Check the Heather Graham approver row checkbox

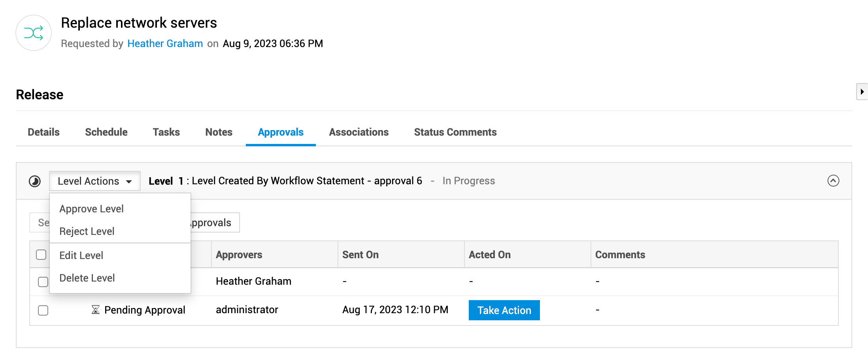click(43, 282)
